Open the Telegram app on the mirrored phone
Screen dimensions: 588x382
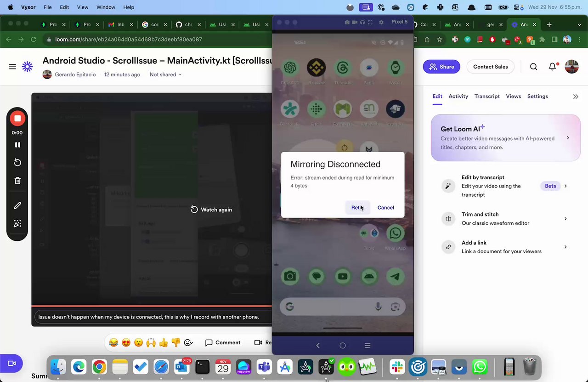[395, 276]
